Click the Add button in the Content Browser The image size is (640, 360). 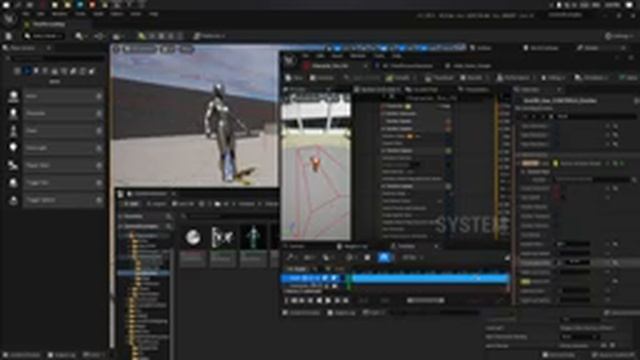coord(131,204)
